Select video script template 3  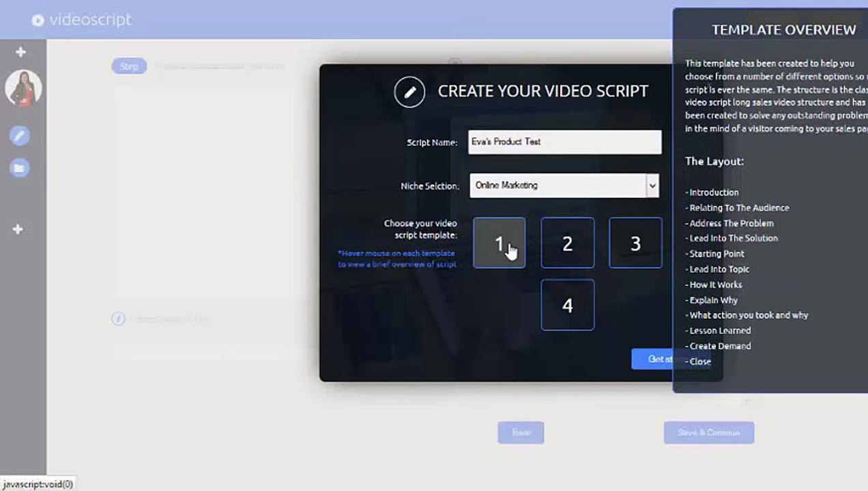(635, 243)
